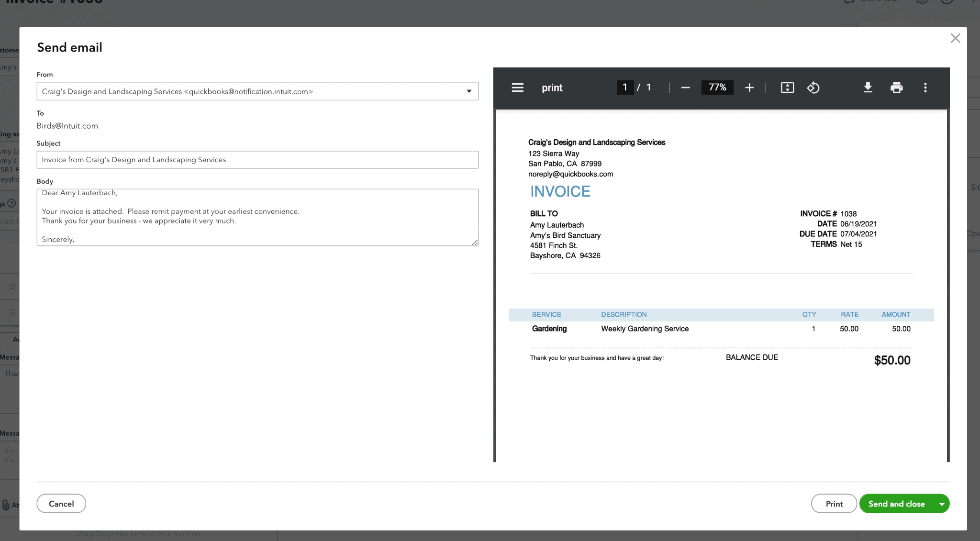This screenshot has height=541, width=980.
Task: Close the Send email dialog
Action: [x=955, y=38]
